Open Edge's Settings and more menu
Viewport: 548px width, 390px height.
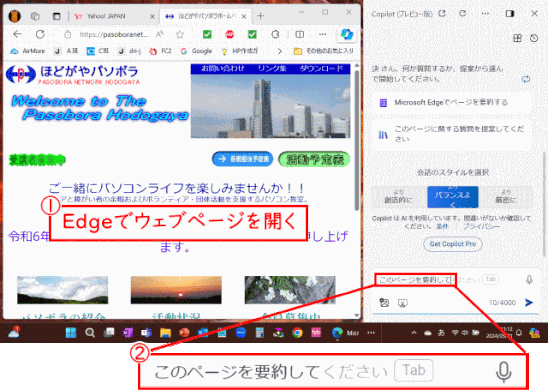point(323,34)
